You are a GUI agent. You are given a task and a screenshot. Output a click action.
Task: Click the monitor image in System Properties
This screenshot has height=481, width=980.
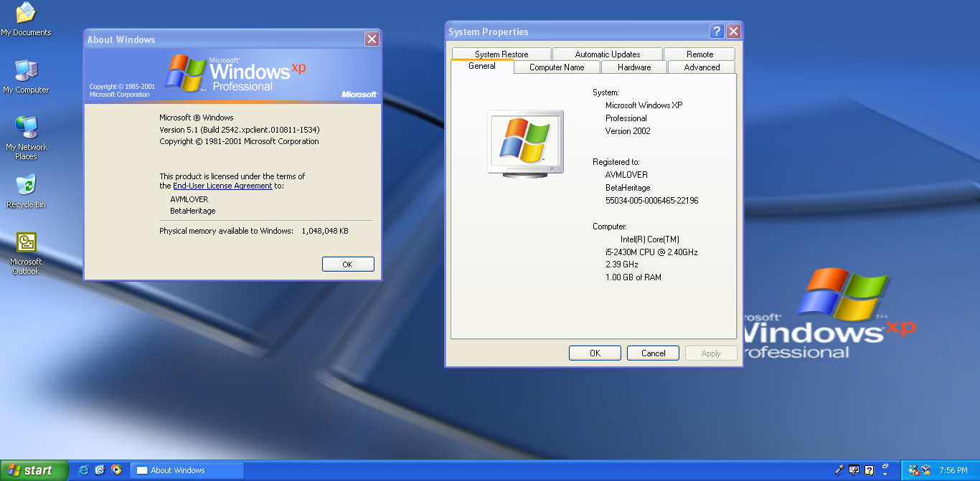tap(526, 143)
